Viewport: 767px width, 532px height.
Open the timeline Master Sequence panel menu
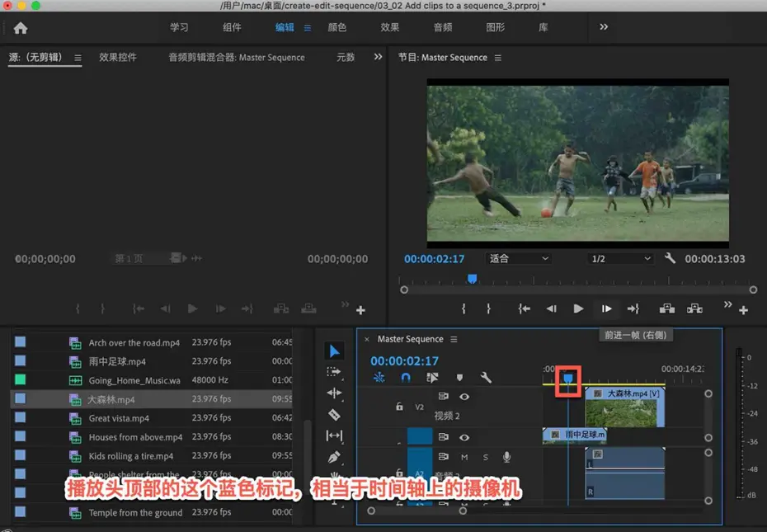click(454, 339)
